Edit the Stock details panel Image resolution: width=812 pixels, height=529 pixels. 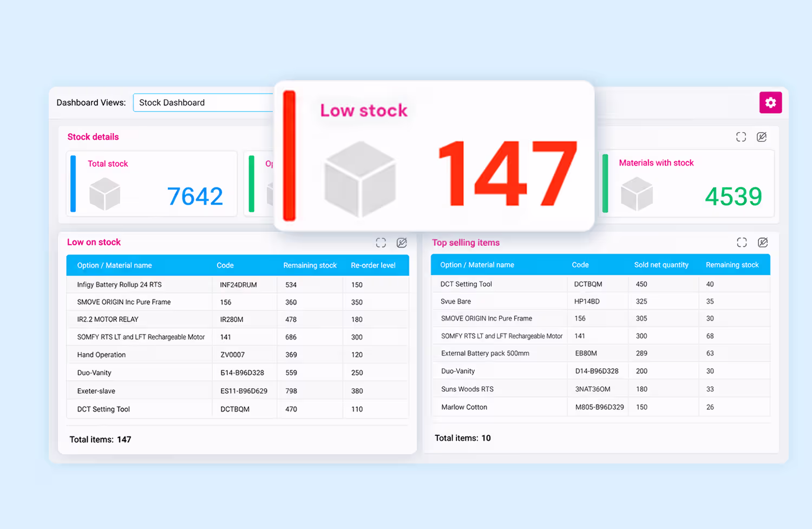point(762,137)
